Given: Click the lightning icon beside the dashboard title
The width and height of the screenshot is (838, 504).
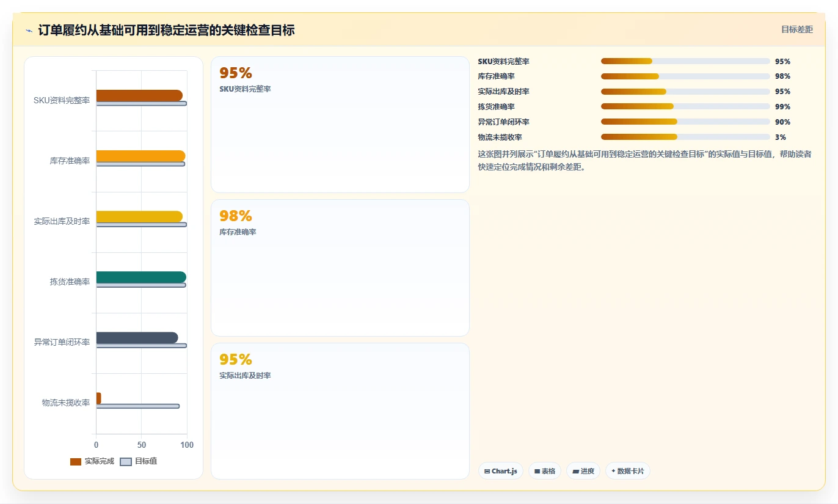Looking at the screenshot, I should pyautogui.click(x=29, y=30).
